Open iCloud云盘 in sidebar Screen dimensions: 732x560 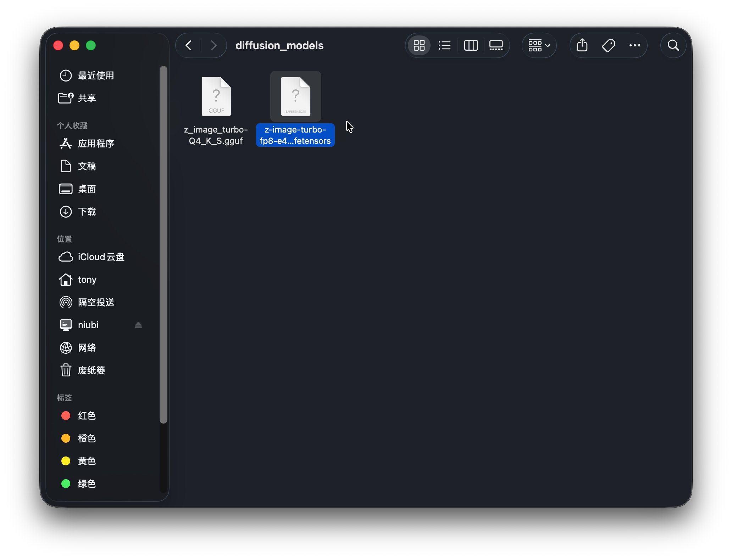(101, 257)
